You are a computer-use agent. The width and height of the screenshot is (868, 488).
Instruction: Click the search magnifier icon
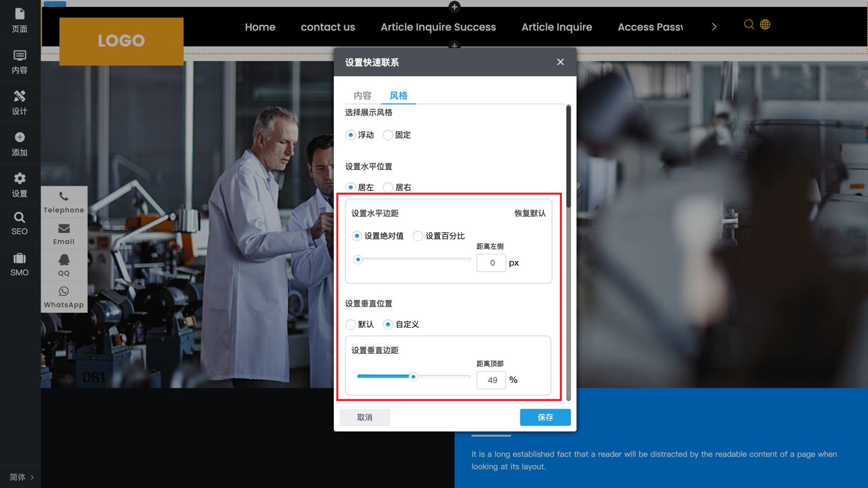tap(749, 25)
